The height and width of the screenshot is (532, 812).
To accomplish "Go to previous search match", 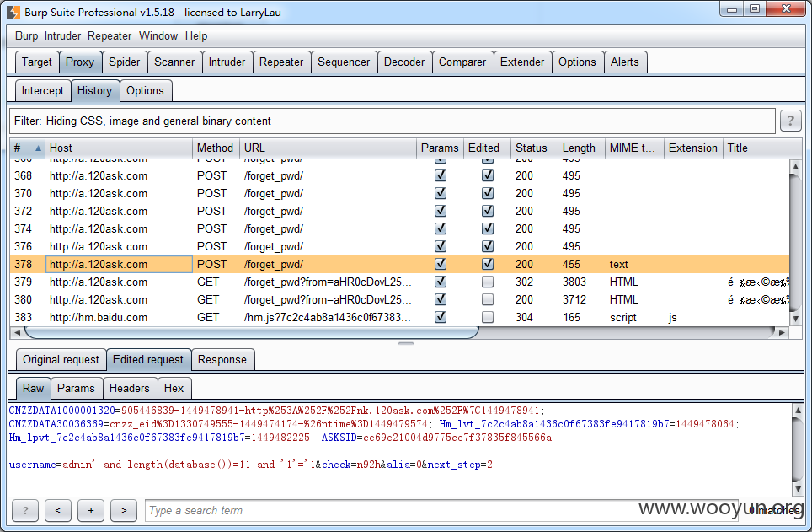I will tap(58, 510).
